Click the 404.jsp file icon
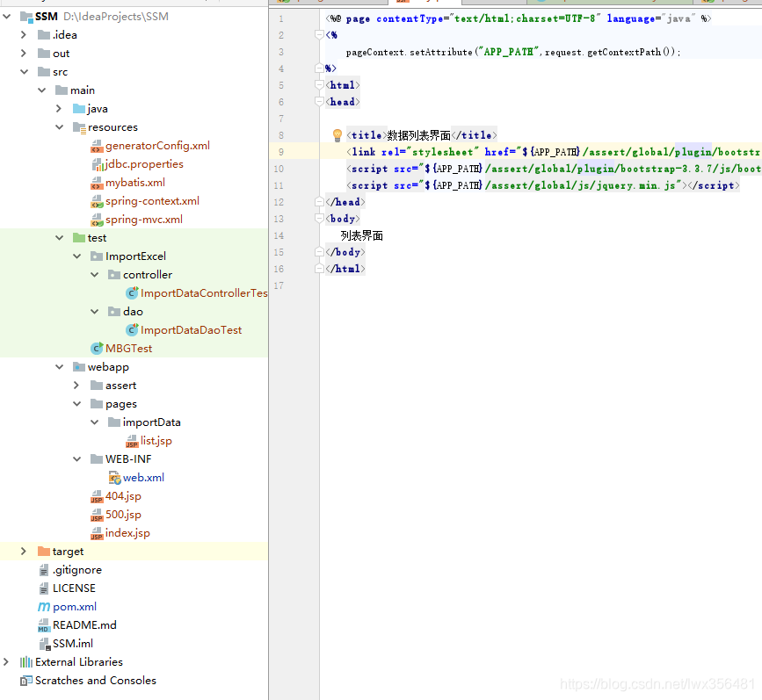762x700 pixels. [97, 496]
